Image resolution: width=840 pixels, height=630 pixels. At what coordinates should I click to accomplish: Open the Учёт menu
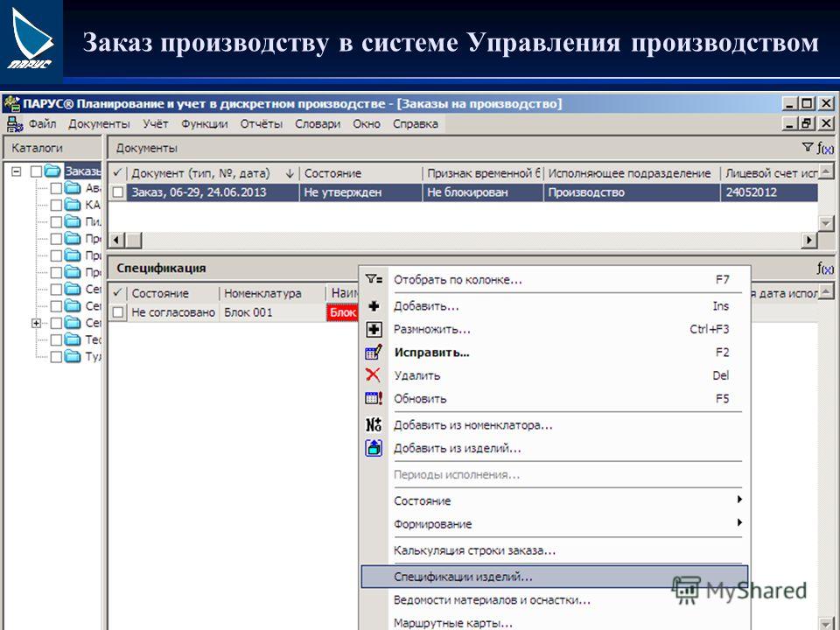point(156,123)
